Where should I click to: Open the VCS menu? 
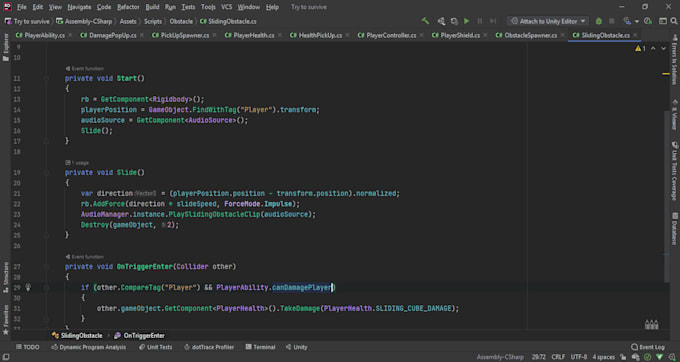pos(226,7)
